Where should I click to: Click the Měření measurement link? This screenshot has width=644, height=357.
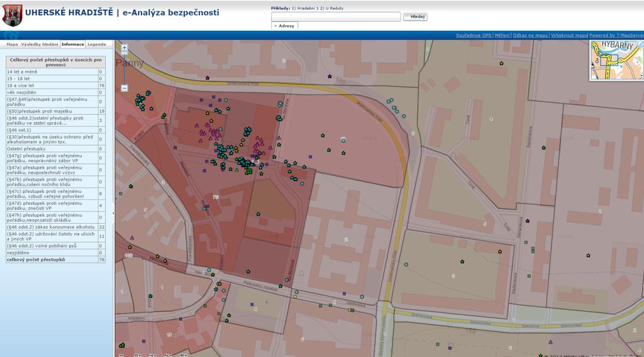pyautogui.click(x=502, y=35)
